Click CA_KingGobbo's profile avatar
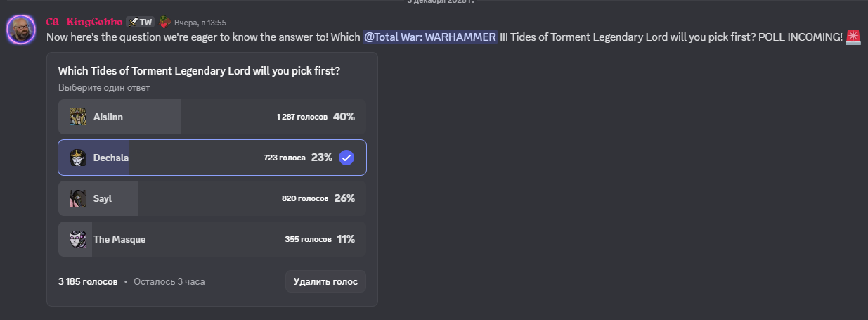The height and width of the screenshot is (320, 868). (x=22, y=30)
